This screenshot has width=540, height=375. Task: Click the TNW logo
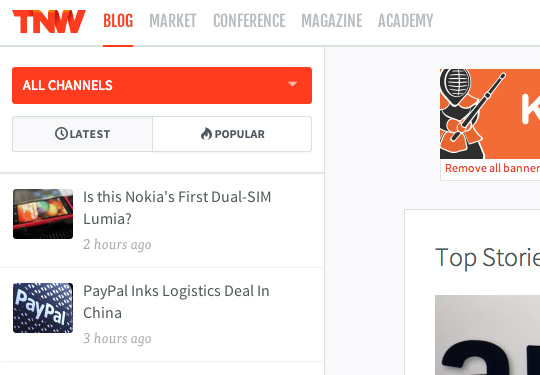49,21
